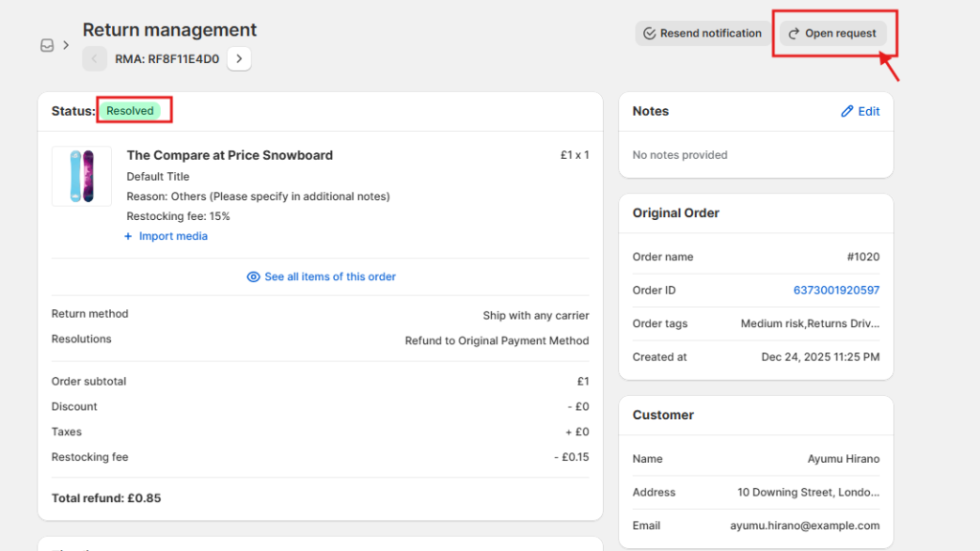
Task: Click the Resend notification button
Action: [702, 33]
